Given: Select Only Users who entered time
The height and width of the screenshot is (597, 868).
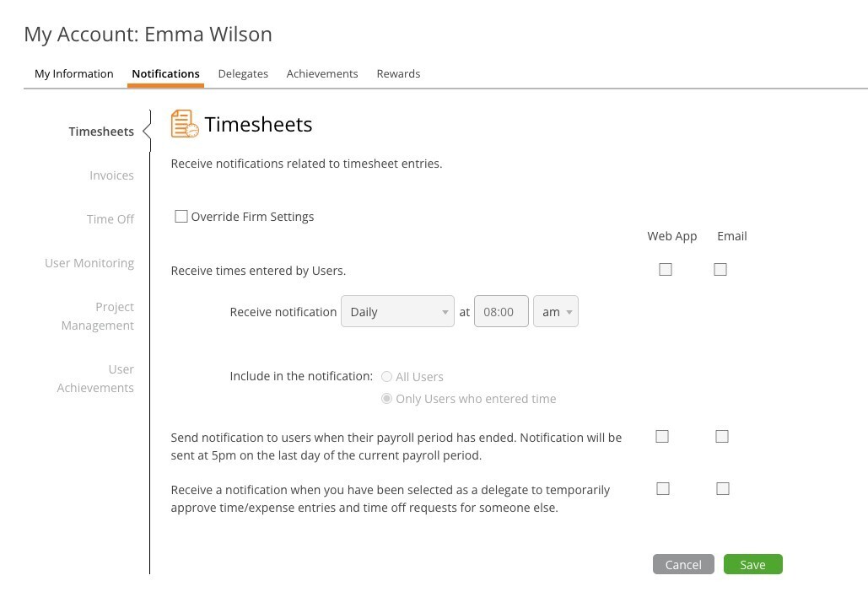Looking at the screenshot, I should pos(386,399).
